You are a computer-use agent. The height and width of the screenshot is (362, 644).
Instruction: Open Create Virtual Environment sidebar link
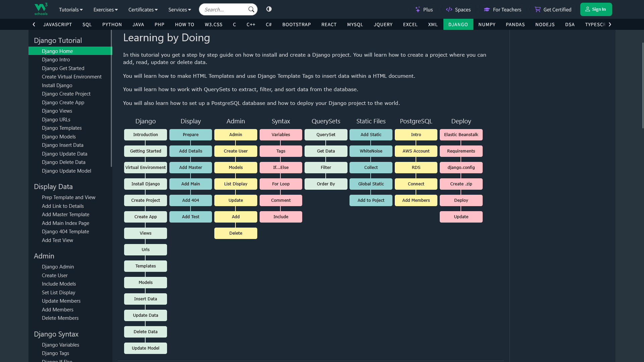pyautogui.click(x=70, y=76)
